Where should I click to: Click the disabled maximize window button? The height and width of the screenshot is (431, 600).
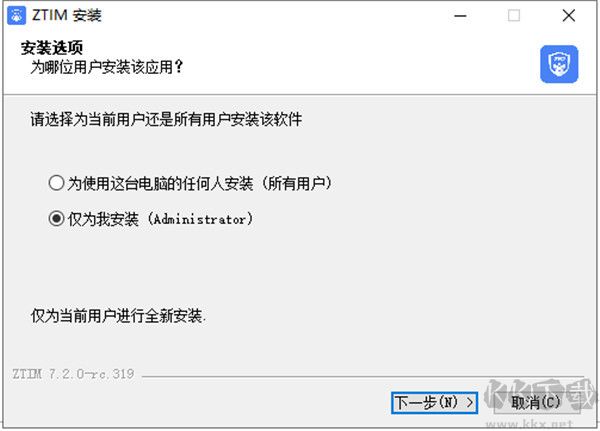(x=514, y=16)
